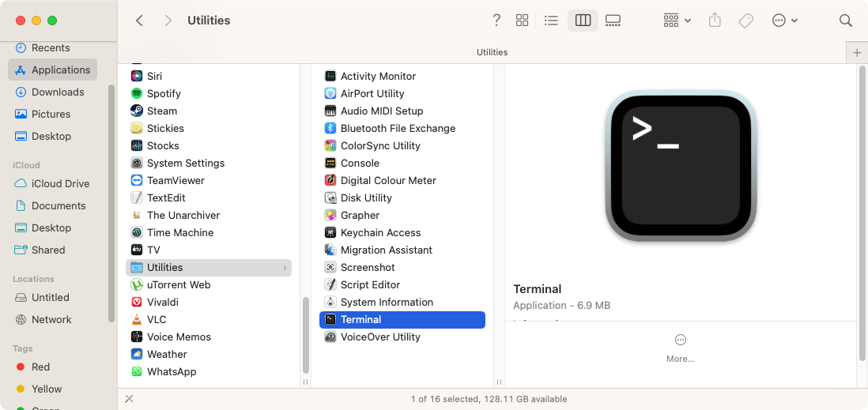Select the Stickies app icon

[x=137, y=128]
